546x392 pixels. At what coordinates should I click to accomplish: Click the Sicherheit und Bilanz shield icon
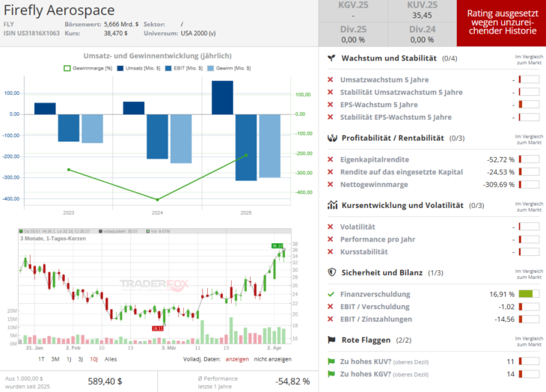(331, 272)
